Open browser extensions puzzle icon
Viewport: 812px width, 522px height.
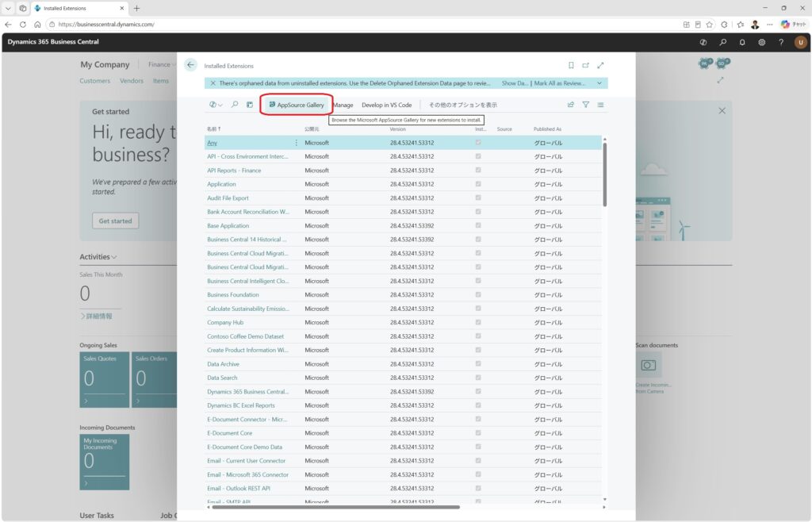(x=724, y=25)
